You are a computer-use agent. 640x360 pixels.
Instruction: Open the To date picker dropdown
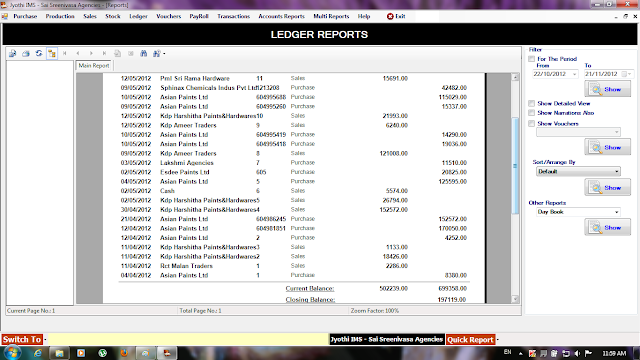629,74
